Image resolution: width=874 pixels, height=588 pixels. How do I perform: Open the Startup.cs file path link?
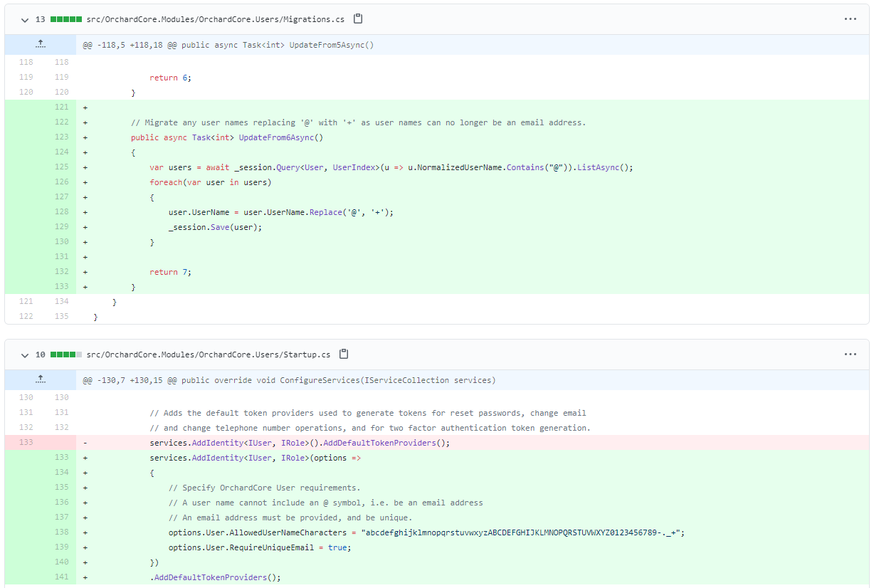(209, 355)
